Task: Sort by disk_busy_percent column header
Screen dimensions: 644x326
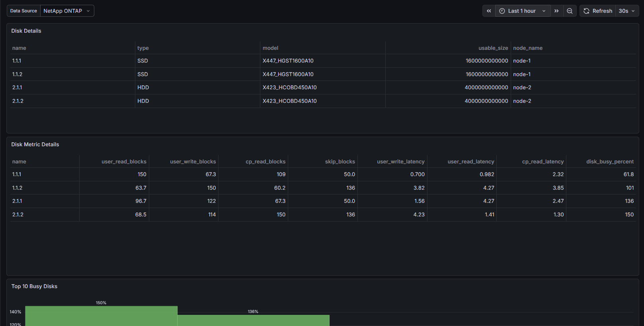Action: pos(610,161)
